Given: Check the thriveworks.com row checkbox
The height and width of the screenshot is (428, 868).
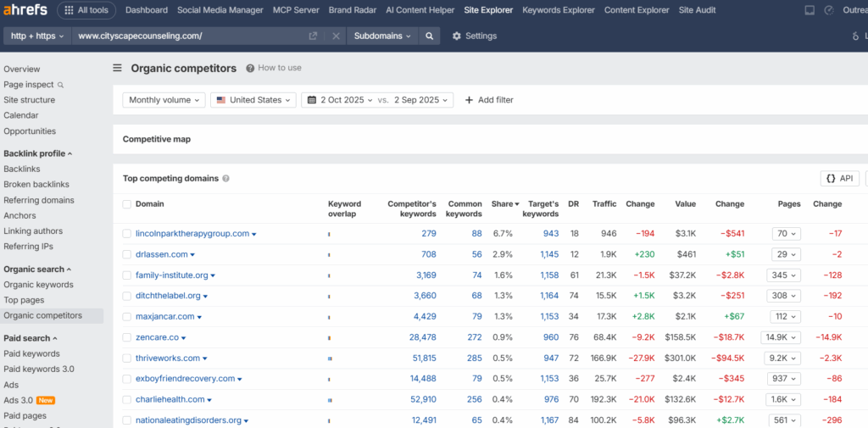Looking at the screenshot, I should [127, 359].
